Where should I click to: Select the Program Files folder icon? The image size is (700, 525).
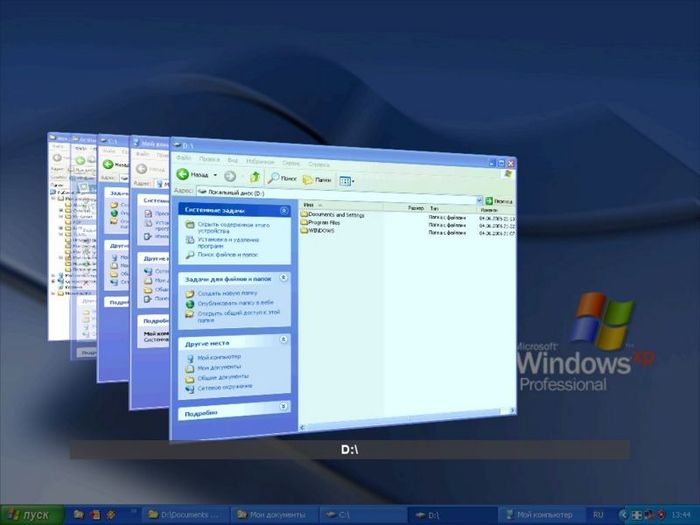point(304,222)
